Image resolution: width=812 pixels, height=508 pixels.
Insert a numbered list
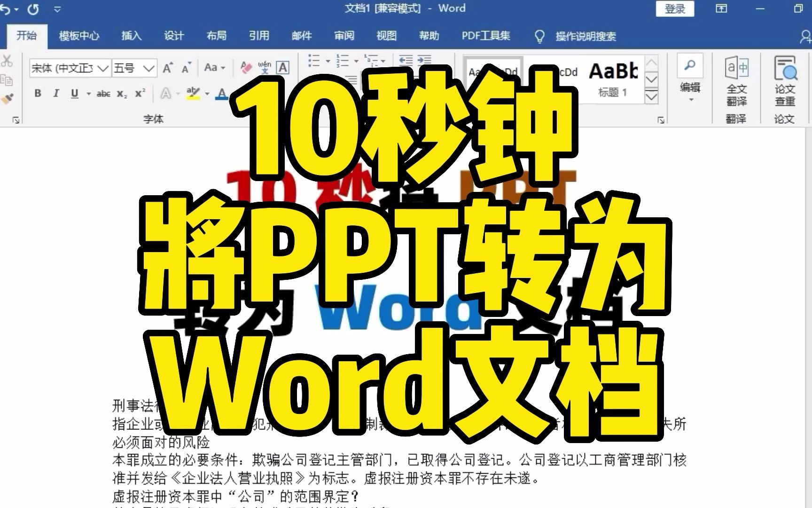coord(343,60)
